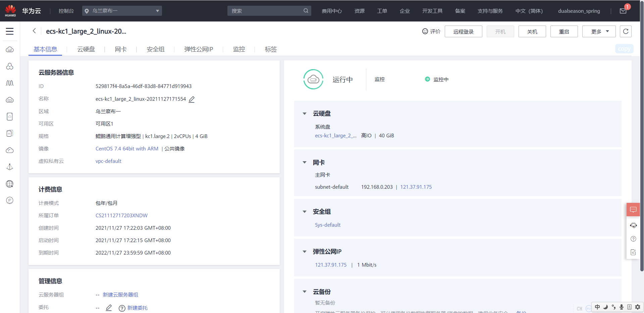The height and width of the screenshot is (313, 644).
Task: Toggle the IME Chinese mode indicator
Action: (x=597, y=307)
